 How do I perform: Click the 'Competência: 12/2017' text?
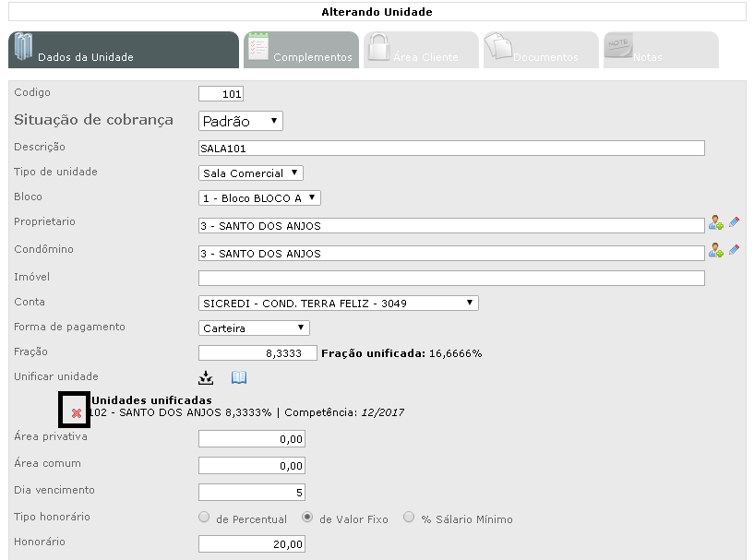344,413
